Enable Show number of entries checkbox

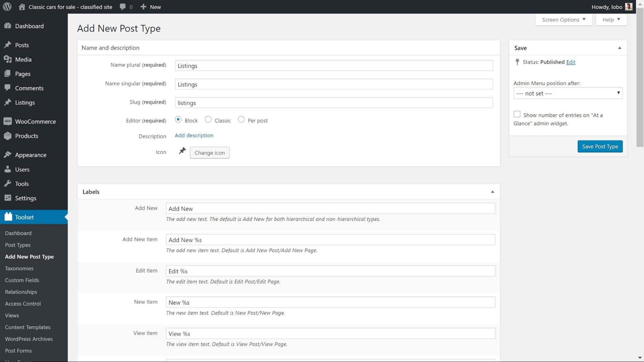click(x=517, y=114)
